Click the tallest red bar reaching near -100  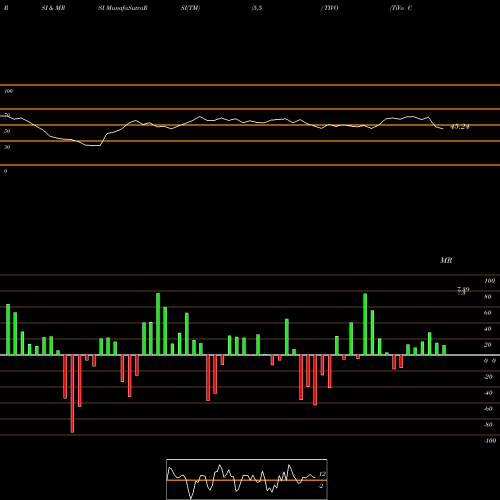[72, 394]
